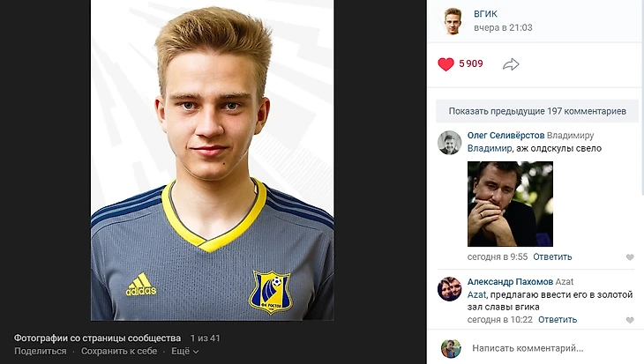Open ВГИК community avatar
Image resolution: width=644 pixels, height=364 pixels.
tap(453, 21)
